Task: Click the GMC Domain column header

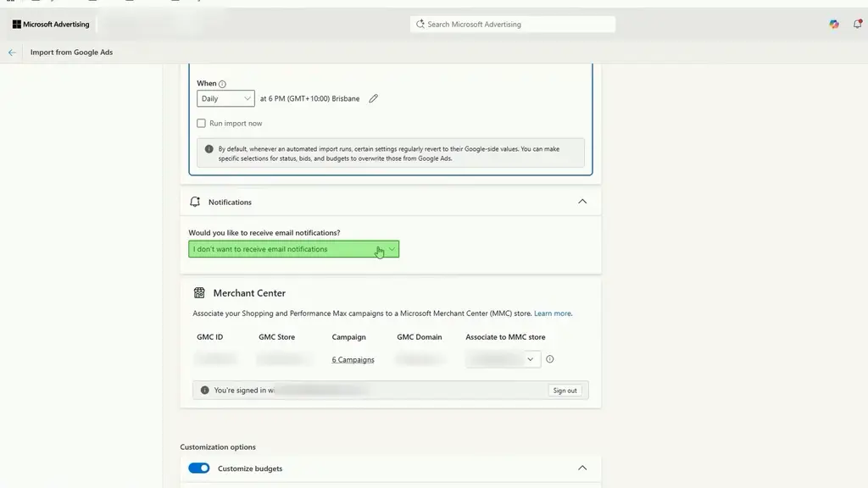Action: point(419,337)
